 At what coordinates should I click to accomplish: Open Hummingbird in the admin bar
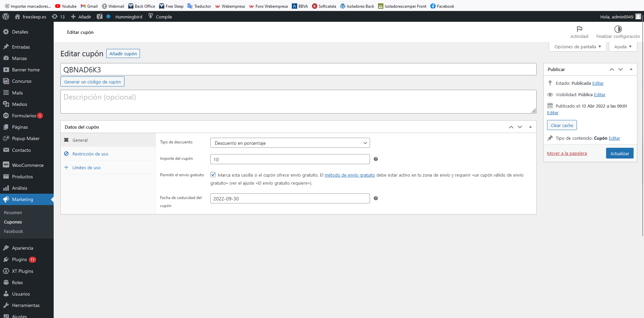(x=128, y=17)
